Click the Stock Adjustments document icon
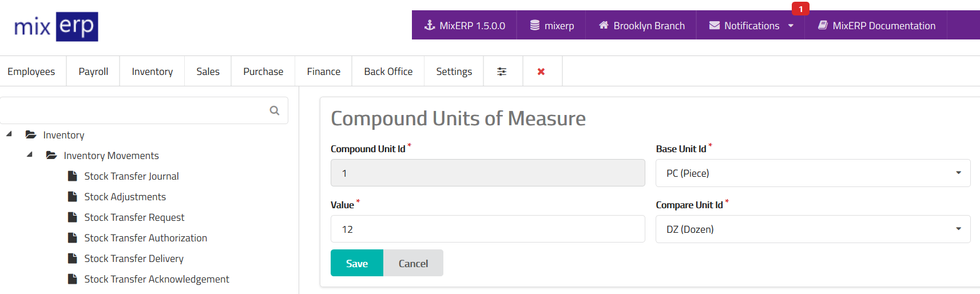The image size is (980, 294). [x=73, y=197]
